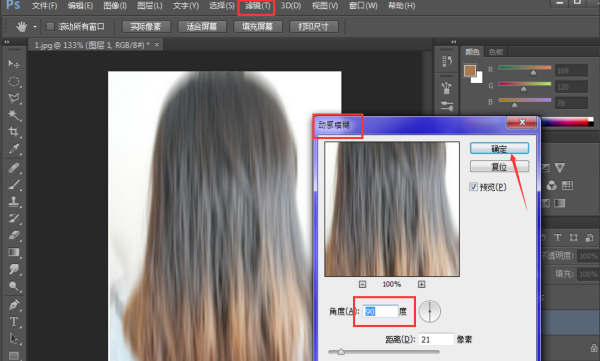This screenshot has height=361, width=600.
Task: Expand the tools panel double arrow
Action: pos(7,42)
